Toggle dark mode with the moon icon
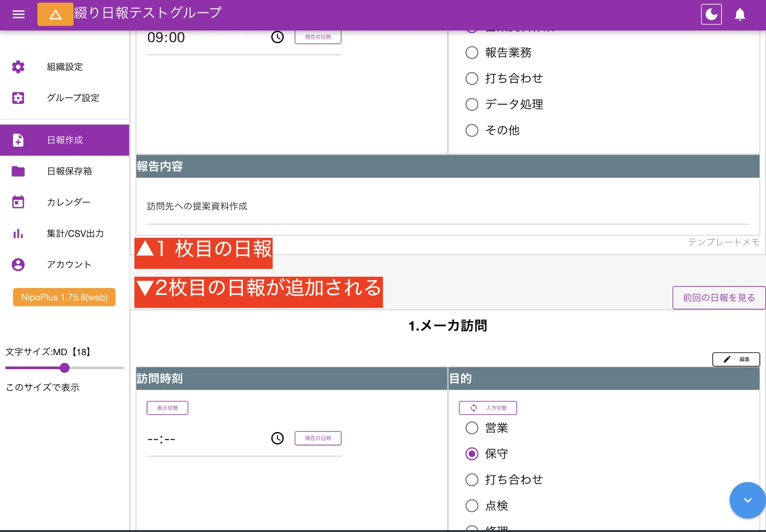Screen dimensions: 766x532 711,14
